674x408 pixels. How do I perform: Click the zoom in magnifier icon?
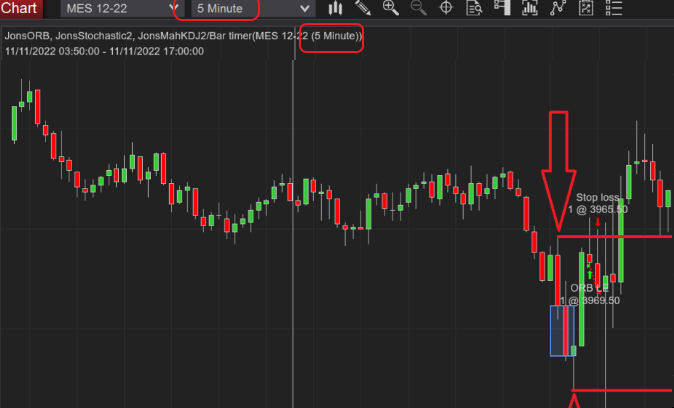[390, 8]
